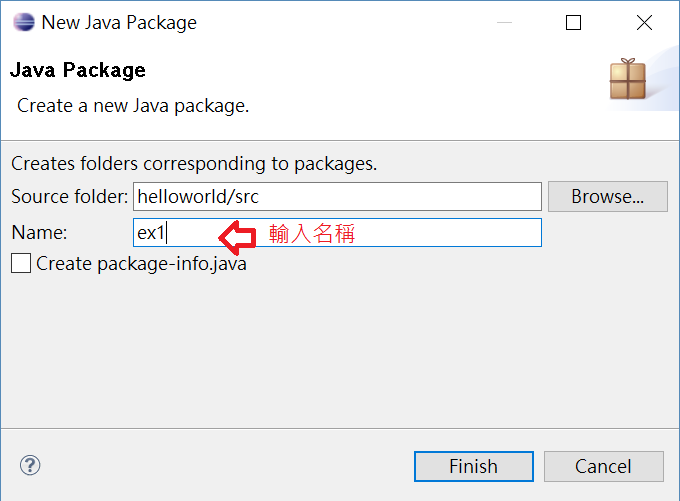The image size is (680, 501).
Task: Maximize the New Java Package window
Action: [573, 23]
